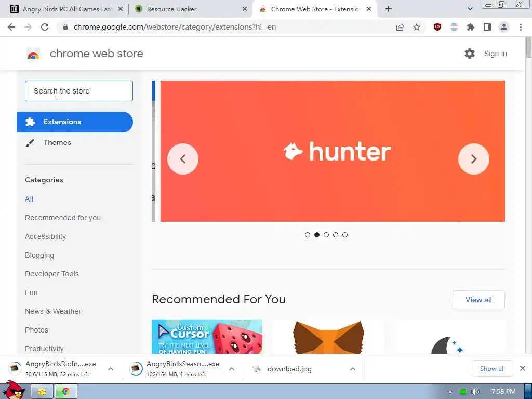Switch to Resource Hacker tab

(191, 9)
